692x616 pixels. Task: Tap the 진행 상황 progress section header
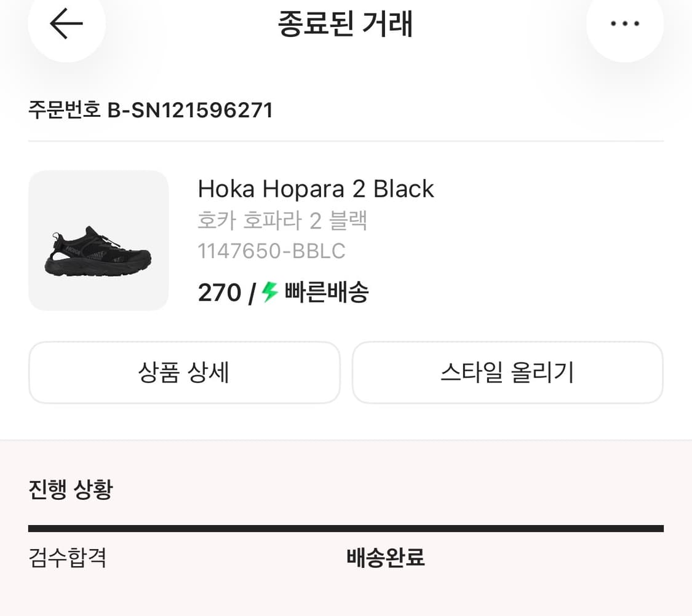pyautogui.click(x=70, y=490)
